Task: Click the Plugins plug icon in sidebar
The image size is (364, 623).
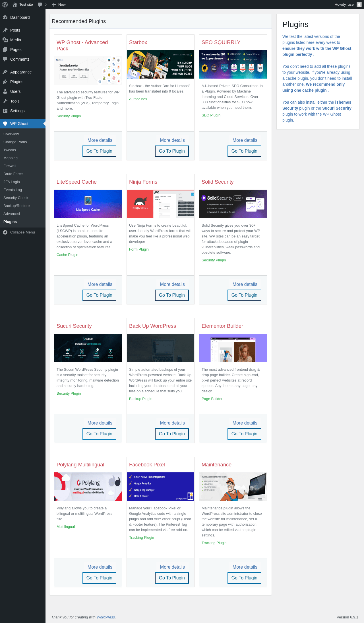Action: (x=5, y=82)
